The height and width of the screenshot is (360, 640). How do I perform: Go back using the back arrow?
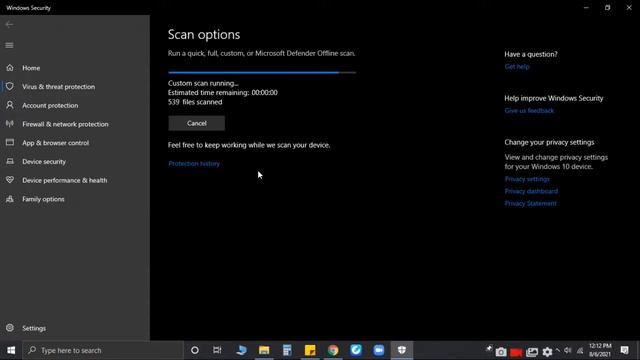[9, 24]
